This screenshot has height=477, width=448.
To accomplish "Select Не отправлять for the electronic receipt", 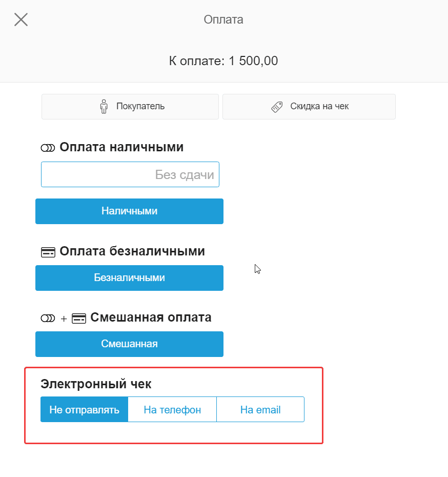I will [84, 409].
